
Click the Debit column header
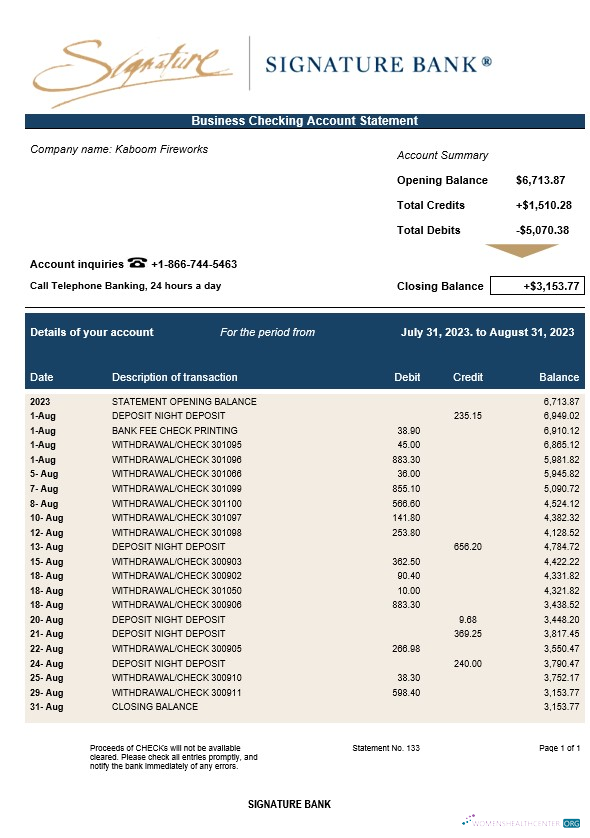(407, 377)
